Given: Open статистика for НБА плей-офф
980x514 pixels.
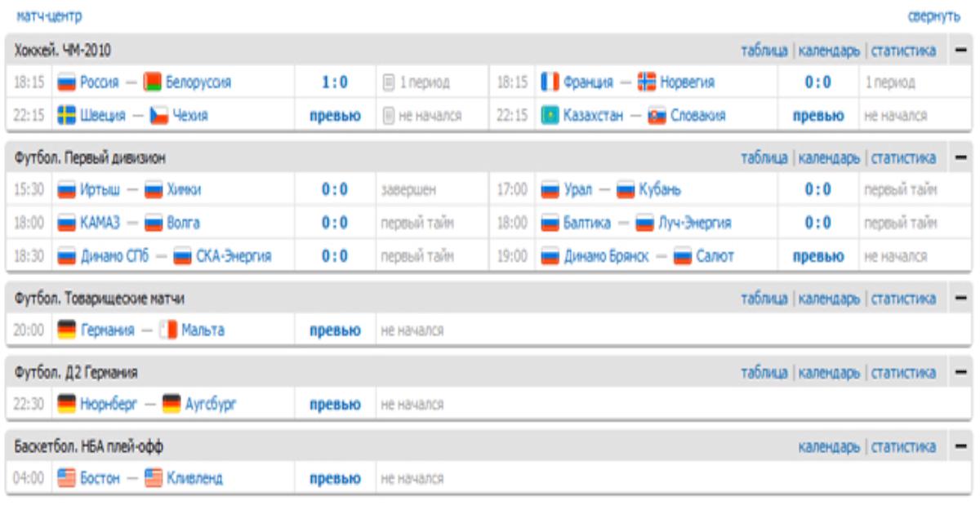Looking at the screenshot, I should pyautogui.click(x=903, y=446).
